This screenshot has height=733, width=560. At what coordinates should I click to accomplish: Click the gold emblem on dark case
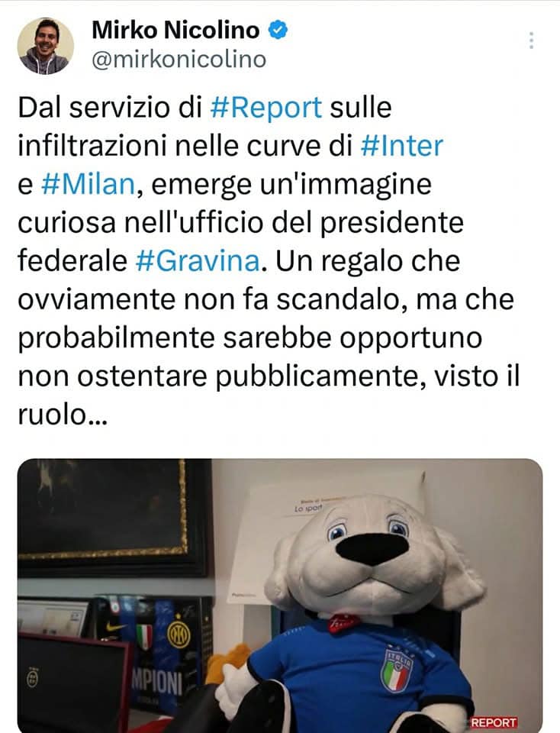coord(32,677)
